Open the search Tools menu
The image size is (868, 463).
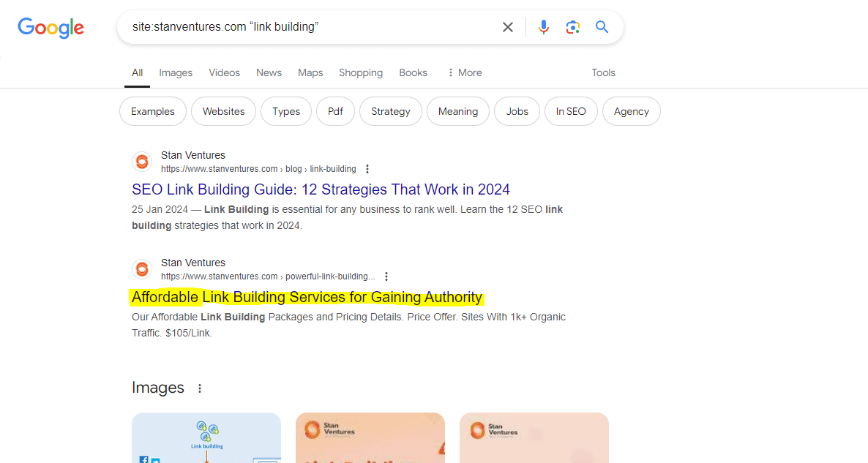603,72
